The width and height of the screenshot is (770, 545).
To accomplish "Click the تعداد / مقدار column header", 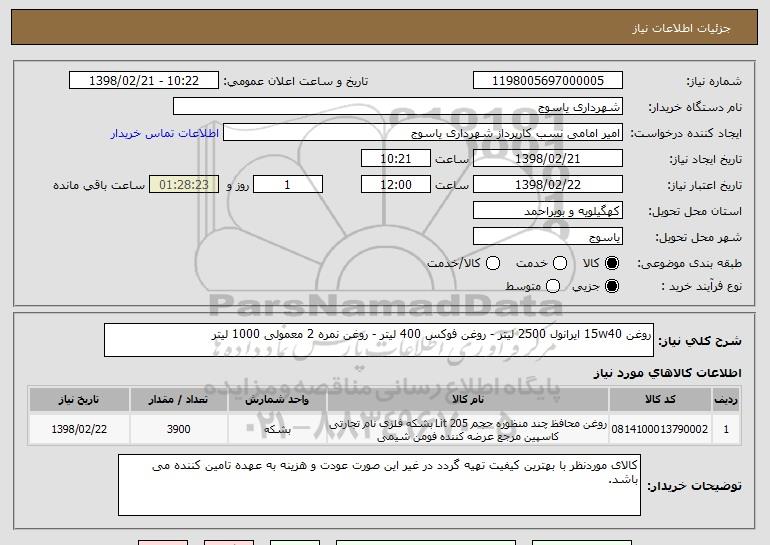I will click(178, 400).
